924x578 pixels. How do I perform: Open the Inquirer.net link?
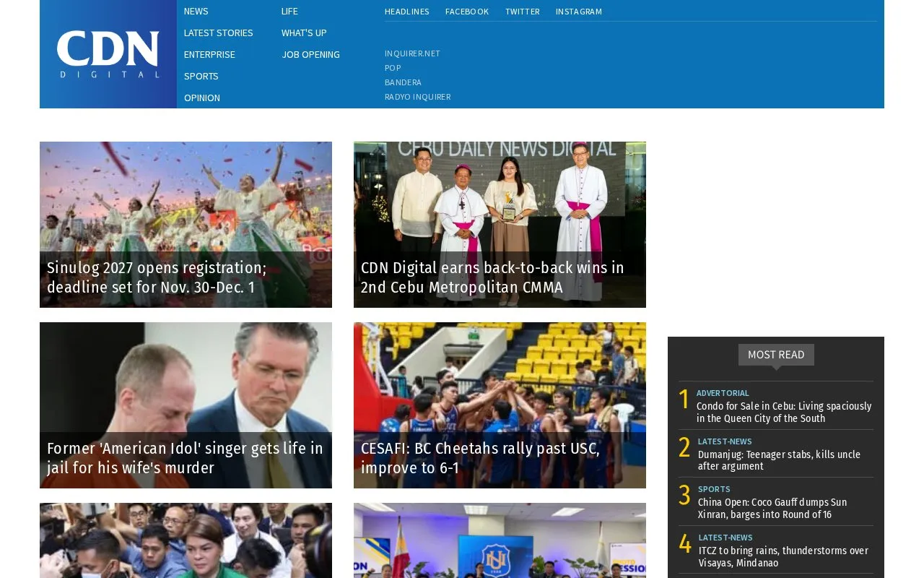tap(412, 53)
